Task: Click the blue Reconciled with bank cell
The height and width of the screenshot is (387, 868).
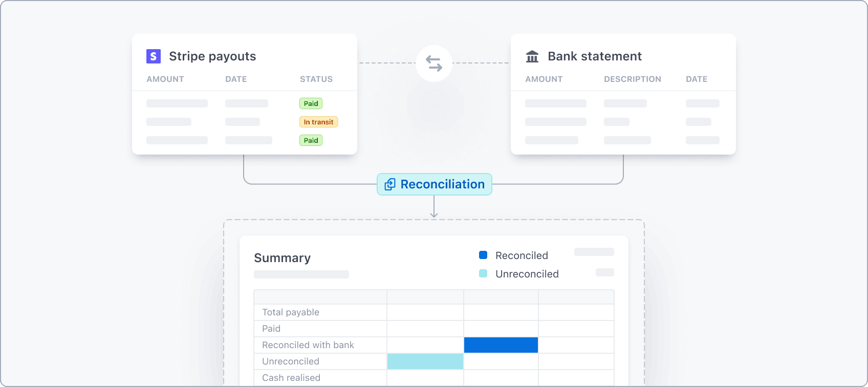Action: 501,345
